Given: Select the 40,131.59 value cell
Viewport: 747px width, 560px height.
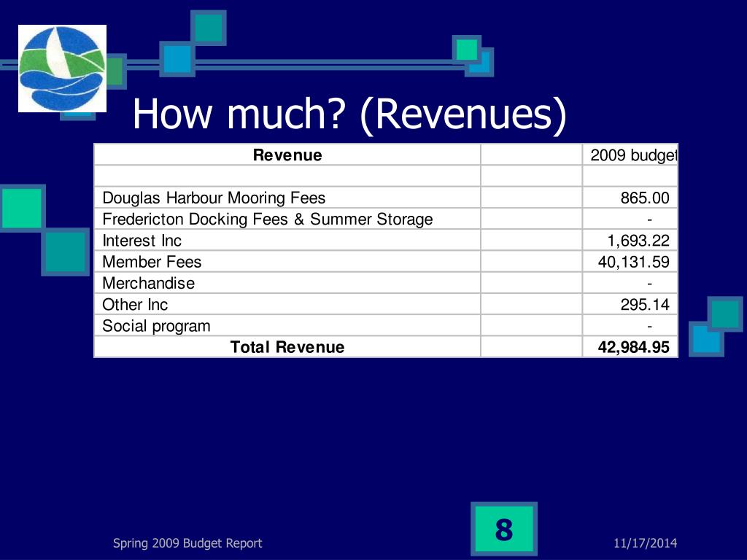Looking at the screenshot, I should tap(630, 262).
